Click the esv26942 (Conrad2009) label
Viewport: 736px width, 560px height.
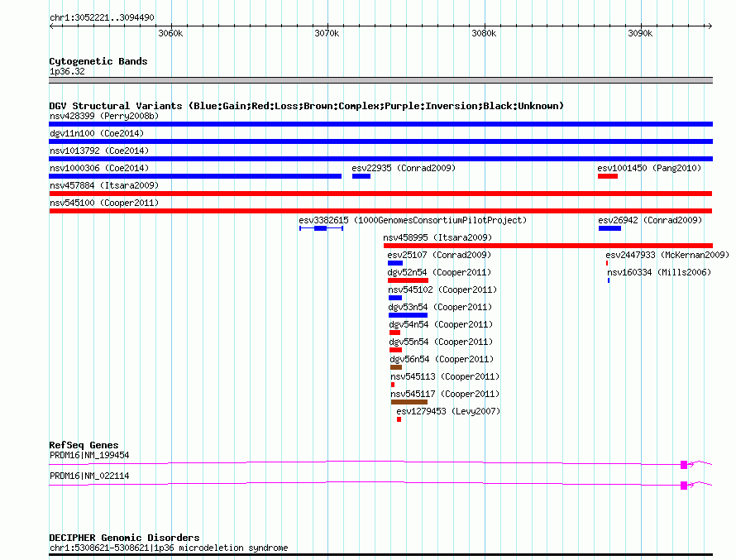click(650, 220)
